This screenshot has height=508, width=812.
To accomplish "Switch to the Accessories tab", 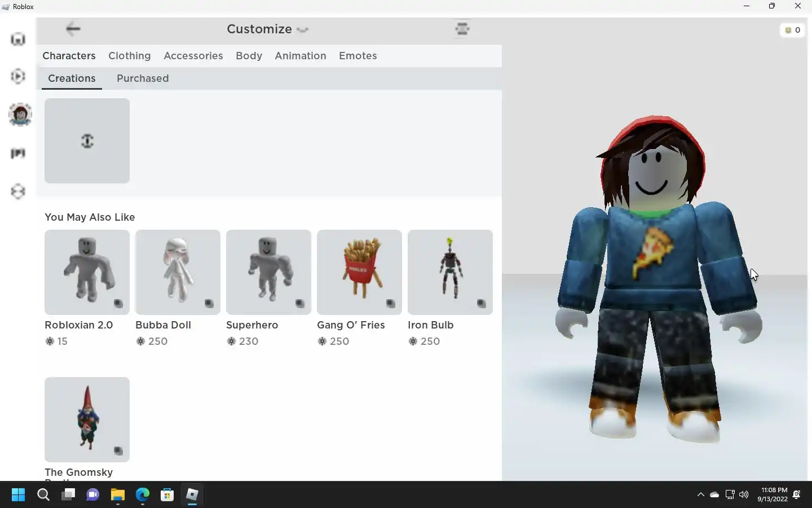I will click(193, 56).
